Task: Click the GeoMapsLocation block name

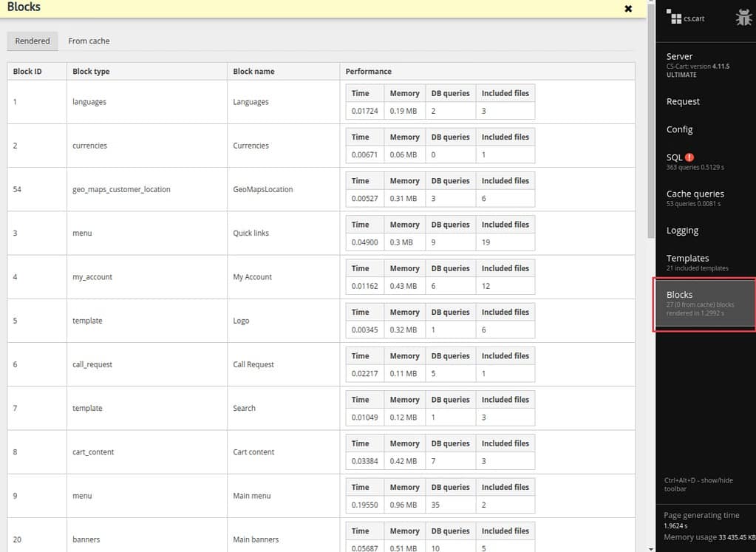Action: [263, 189]
